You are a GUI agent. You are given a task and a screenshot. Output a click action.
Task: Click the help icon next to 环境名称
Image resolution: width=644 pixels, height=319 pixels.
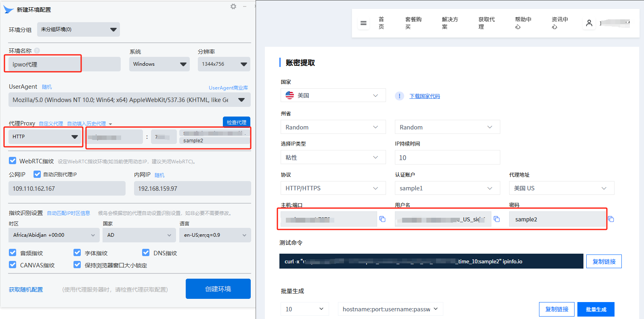point(37,51)
